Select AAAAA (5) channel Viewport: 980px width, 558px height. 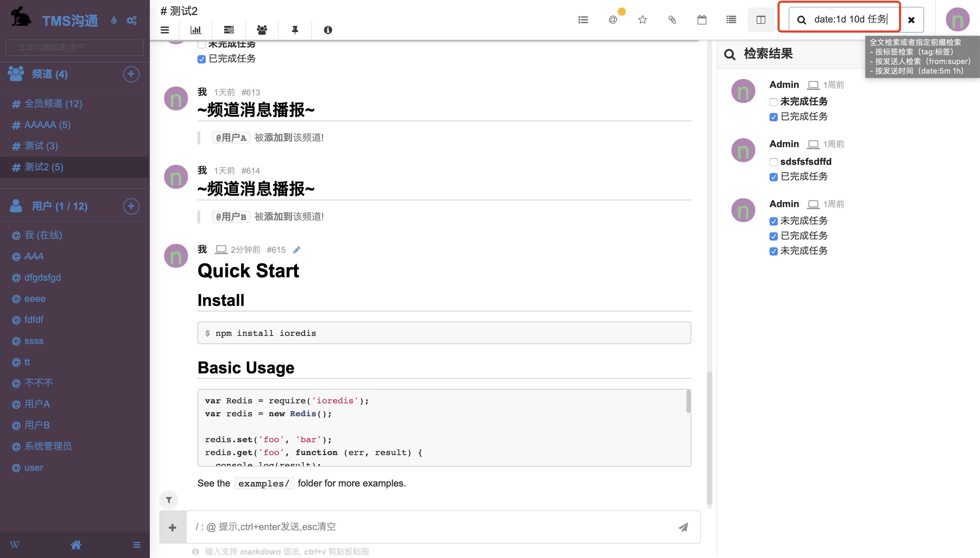tap(74, 125)
